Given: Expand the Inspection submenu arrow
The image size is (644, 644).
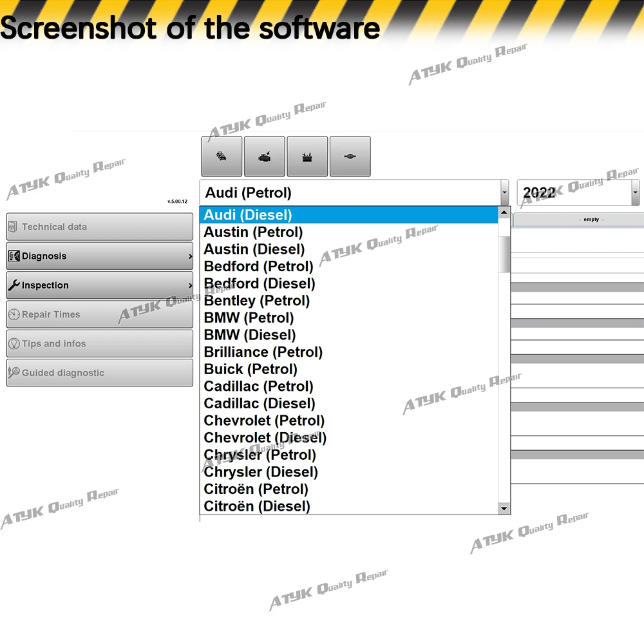Looking at the screenshot, I should coord(190,285).
